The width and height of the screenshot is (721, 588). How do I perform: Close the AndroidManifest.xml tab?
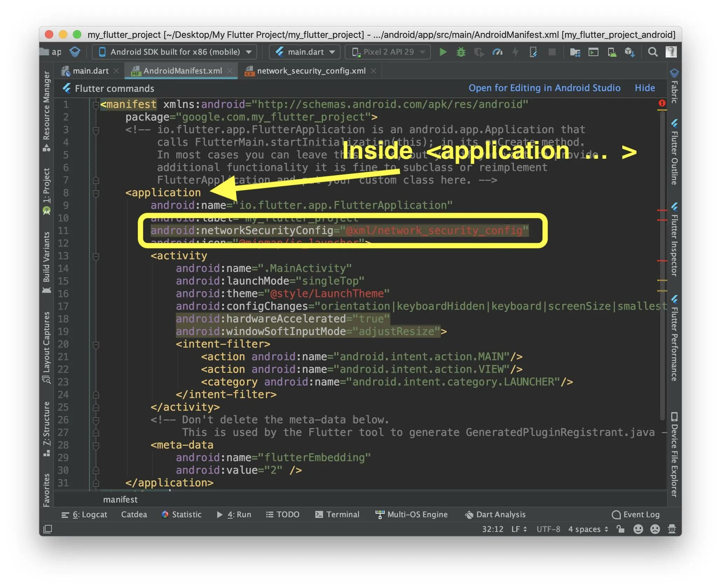pos(230,71)
